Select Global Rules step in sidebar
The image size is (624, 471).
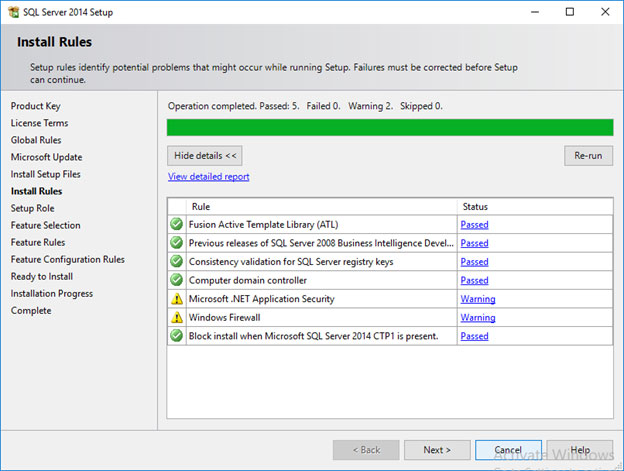point(36,140)
